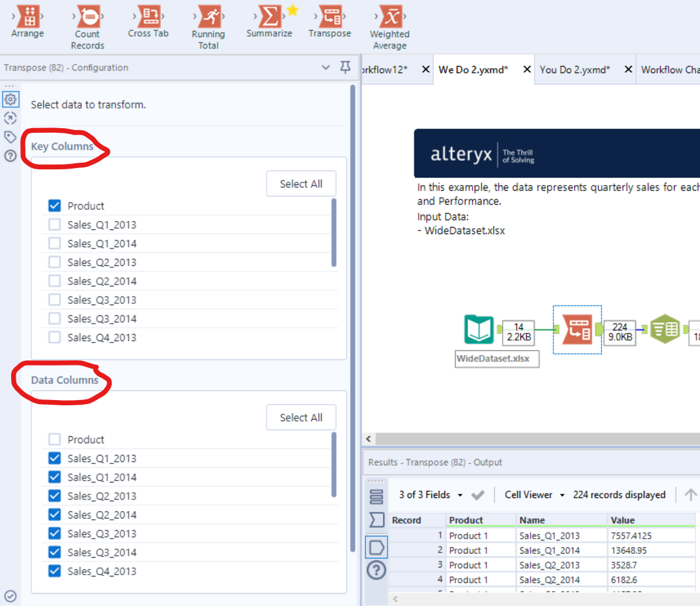Open the help icon in the Configuration sidebar

pyautogui.click(x=10, y=156)
